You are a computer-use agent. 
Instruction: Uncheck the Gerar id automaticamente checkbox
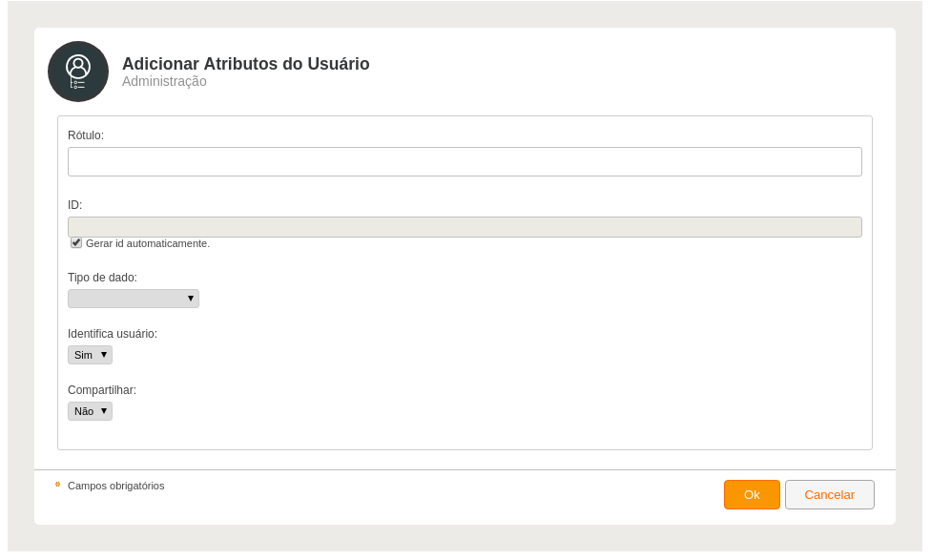pos(76,242)
